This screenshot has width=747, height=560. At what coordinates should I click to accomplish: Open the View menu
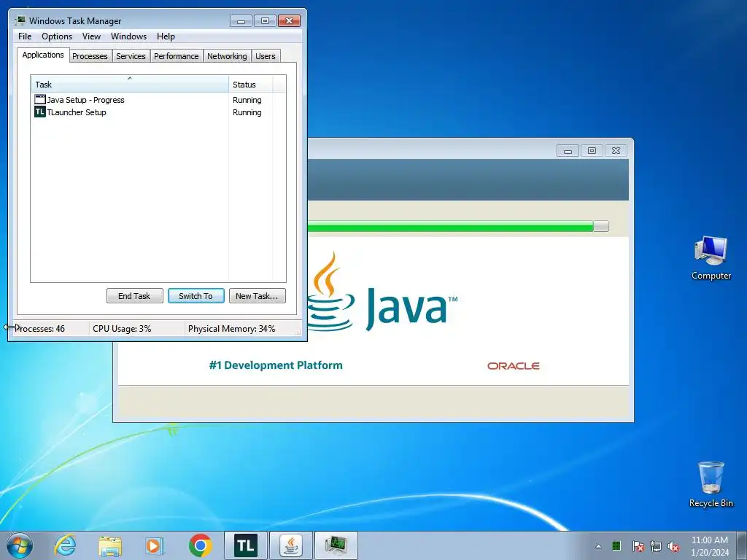coord(91,36)
